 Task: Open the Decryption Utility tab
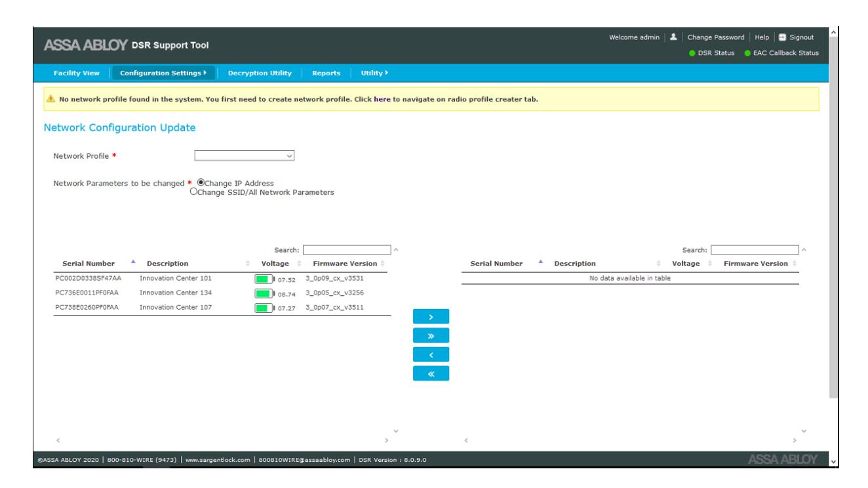260,73
